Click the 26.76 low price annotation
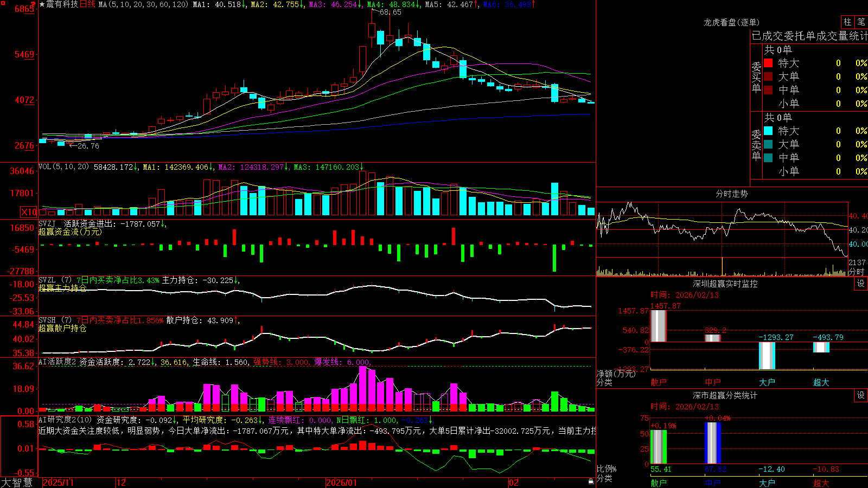 [x=88, y=146]
